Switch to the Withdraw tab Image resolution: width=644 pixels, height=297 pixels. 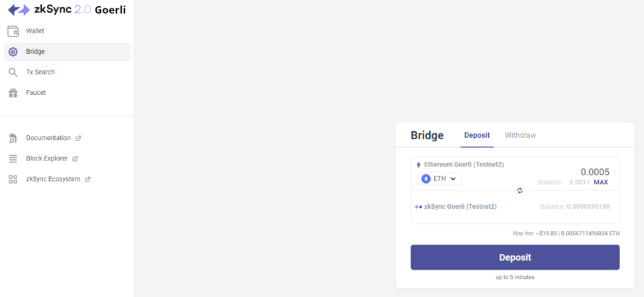(x=520, y=135)
